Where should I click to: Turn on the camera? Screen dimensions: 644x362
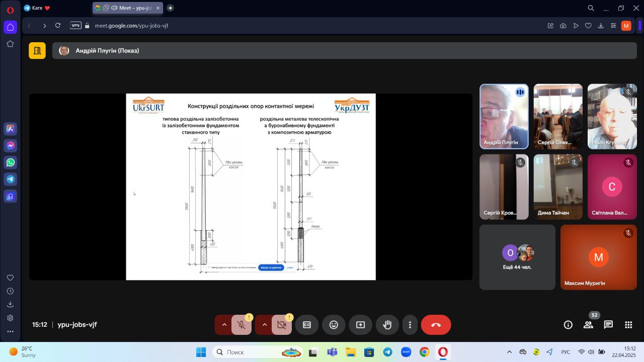[x=282, y=325]
